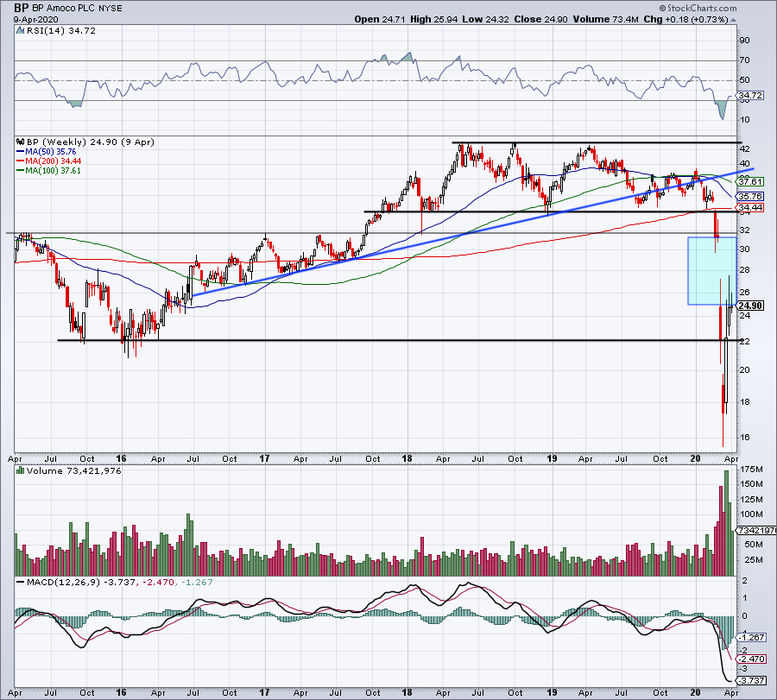Click the up-arrow triangle after Chg value
This screenshot has width=777, height=700.
(x=733, y=20)
